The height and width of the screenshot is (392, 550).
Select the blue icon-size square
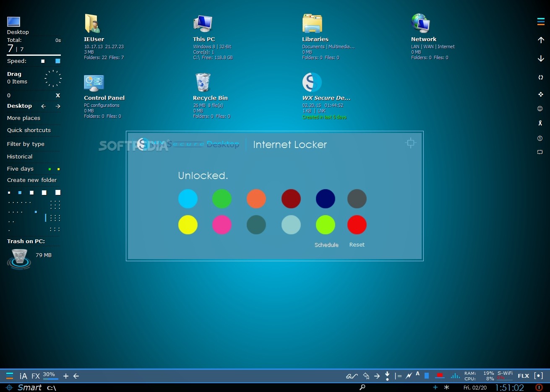(x=20, y=193)
